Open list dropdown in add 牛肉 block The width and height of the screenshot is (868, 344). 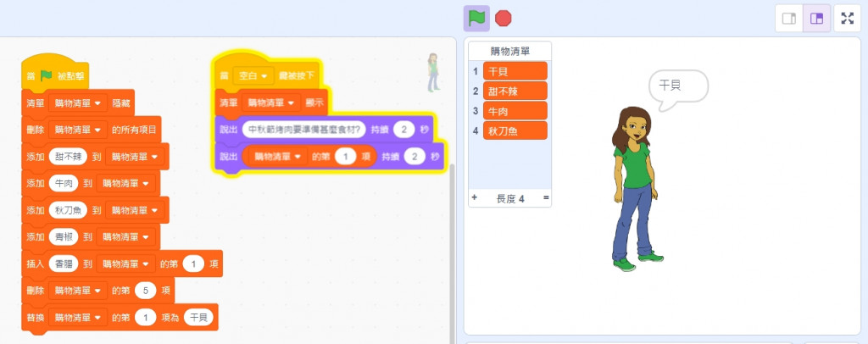coord(125,183)
